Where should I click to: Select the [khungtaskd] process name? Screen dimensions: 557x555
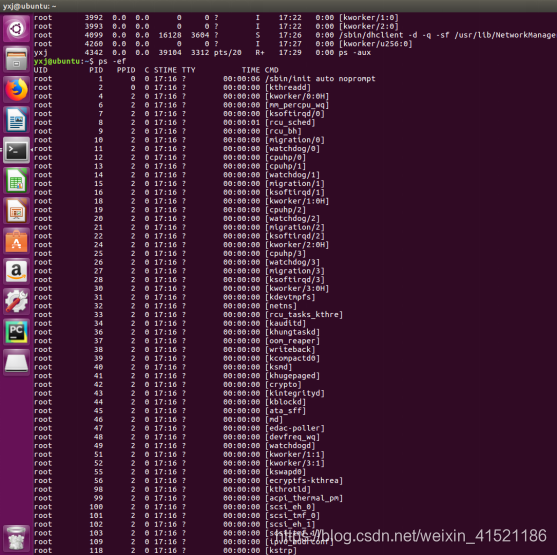click(x=292, y=332)
